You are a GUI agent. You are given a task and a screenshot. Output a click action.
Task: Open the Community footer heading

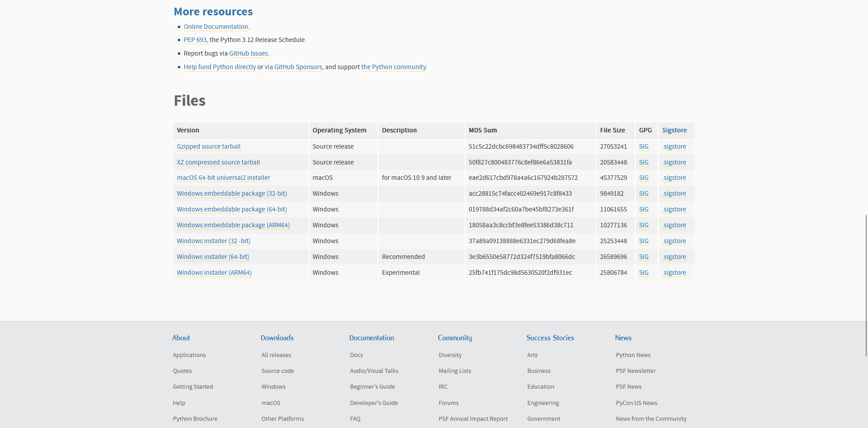tap(455, 338)
